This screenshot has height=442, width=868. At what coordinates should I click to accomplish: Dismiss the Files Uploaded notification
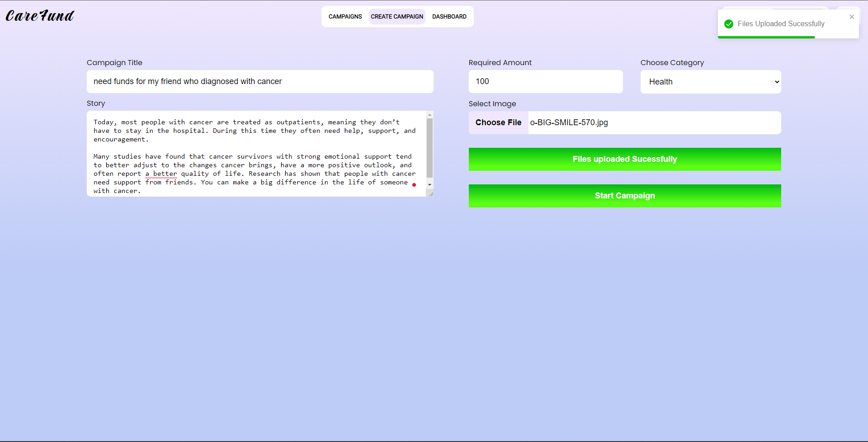pyautogui.click(x=852, y=17)
